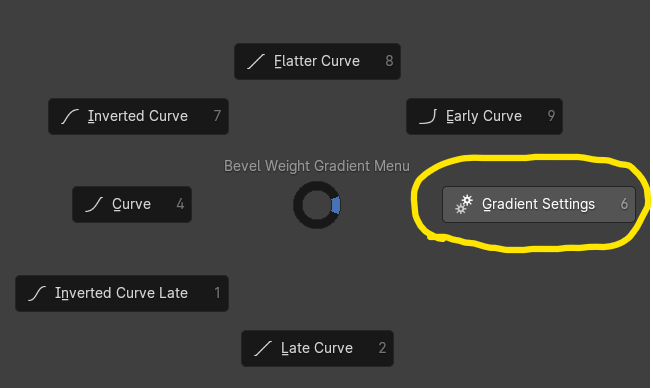Select Flatter Curve from the pie menu

click(317, 61)
